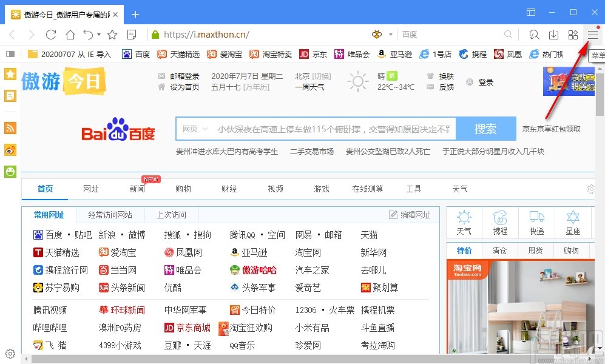
Task: Click the magnifier search icon in toolbar
Action: (x=508, y=35)
